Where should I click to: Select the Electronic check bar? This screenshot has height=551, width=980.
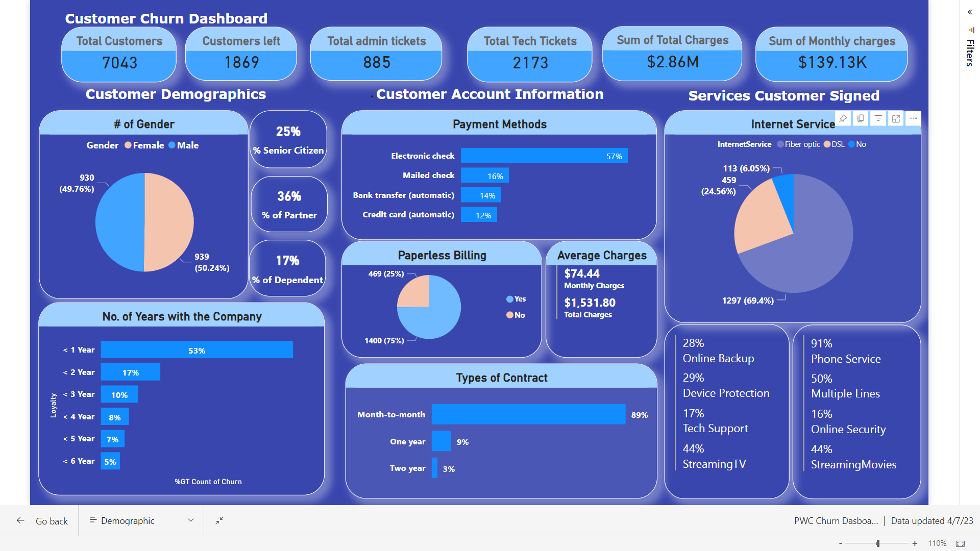coord(544,156)
